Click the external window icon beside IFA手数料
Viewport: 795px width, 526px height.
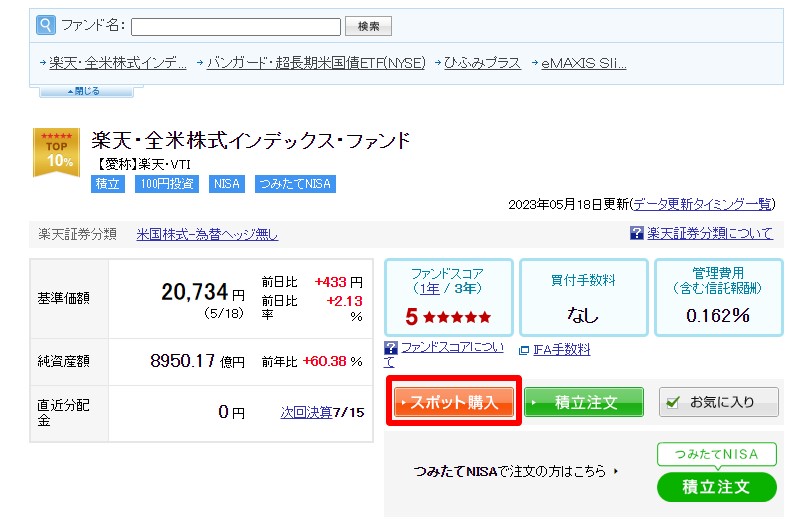(524, 350)
